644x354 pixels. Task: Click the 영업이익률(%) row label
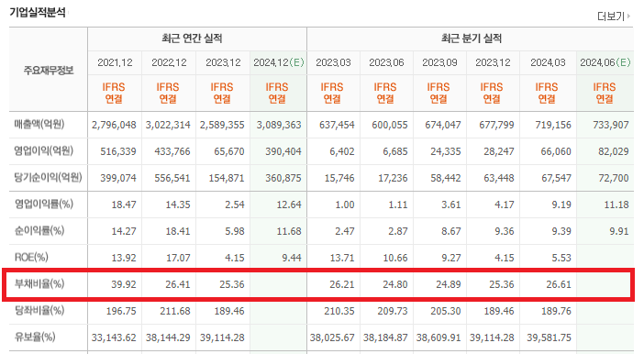[x=44, y=204]
